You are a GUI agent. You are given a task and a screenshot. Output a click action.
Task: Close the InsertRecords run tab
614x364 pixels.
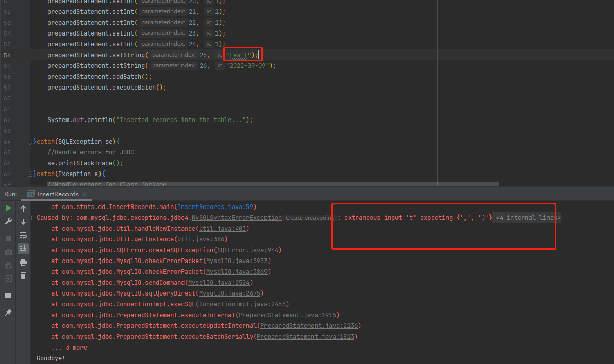[84, 194]
